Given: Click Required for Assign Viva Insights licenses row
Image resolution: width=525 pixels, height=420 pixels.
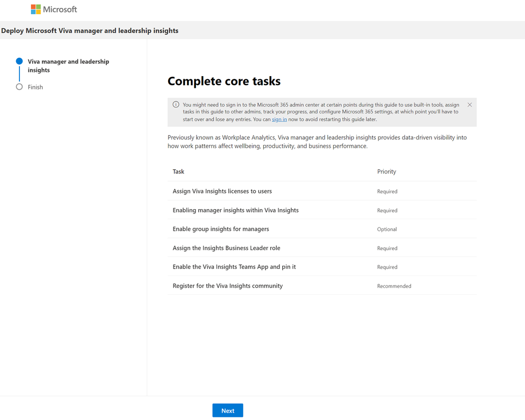Looking at the screenshot, I should click(387, 191).
